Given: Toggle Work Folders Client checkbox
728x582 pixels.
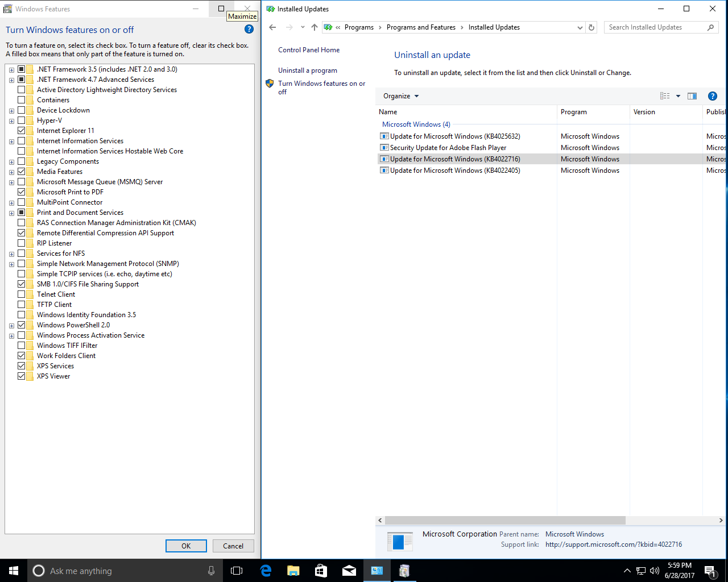Looking at the screenshot, I should 21,356.
